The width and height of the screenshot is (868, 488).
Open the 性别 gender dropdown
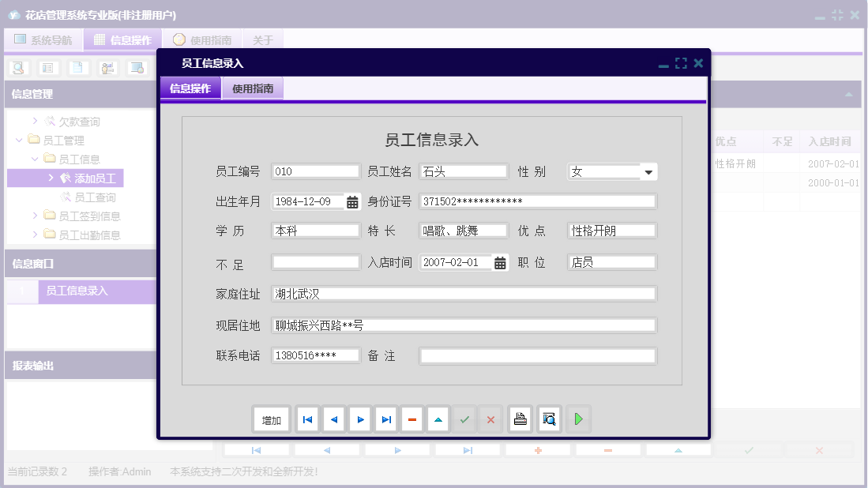[648, 171]
